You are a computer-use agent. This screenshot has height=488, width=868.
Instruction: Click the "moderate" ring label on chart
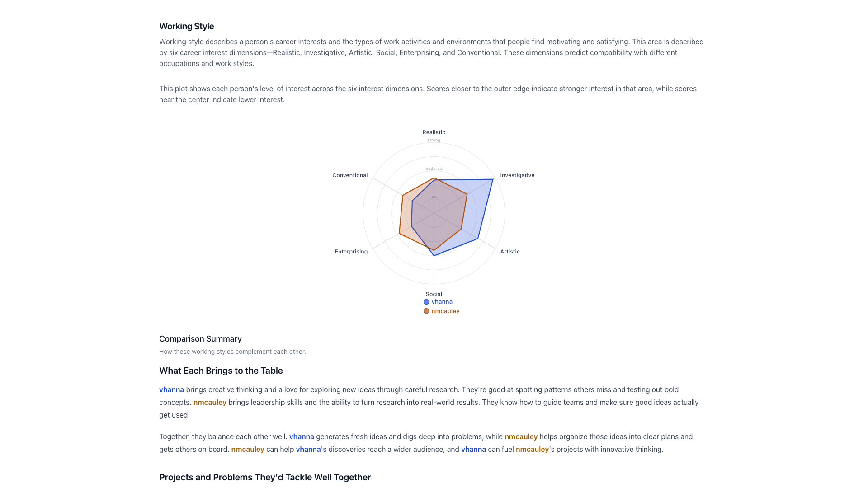click(434, 169)
